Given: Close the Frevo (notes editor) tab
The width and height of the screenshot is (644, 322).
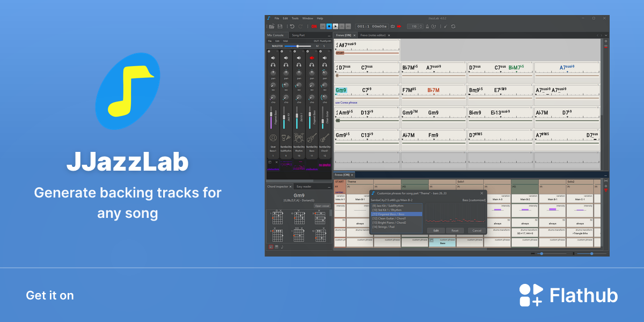Looking at the screenshot, I should tap(389, 35).
